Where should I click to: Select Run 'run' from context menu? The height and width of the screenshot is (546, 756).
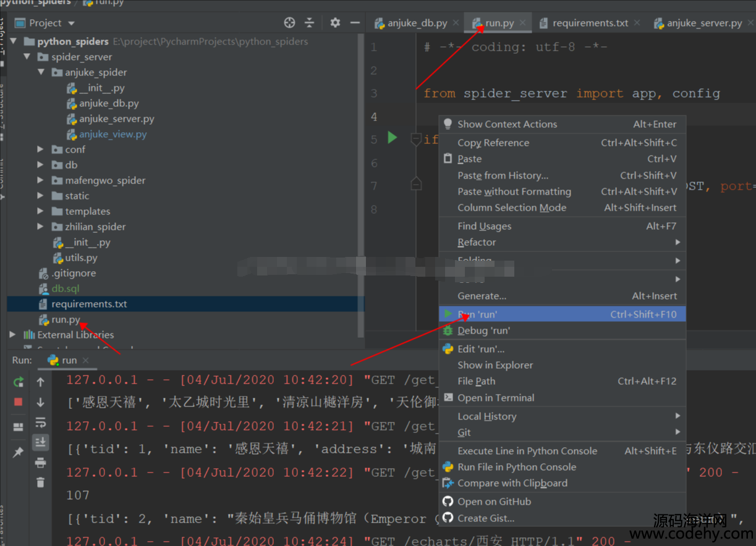477,314
